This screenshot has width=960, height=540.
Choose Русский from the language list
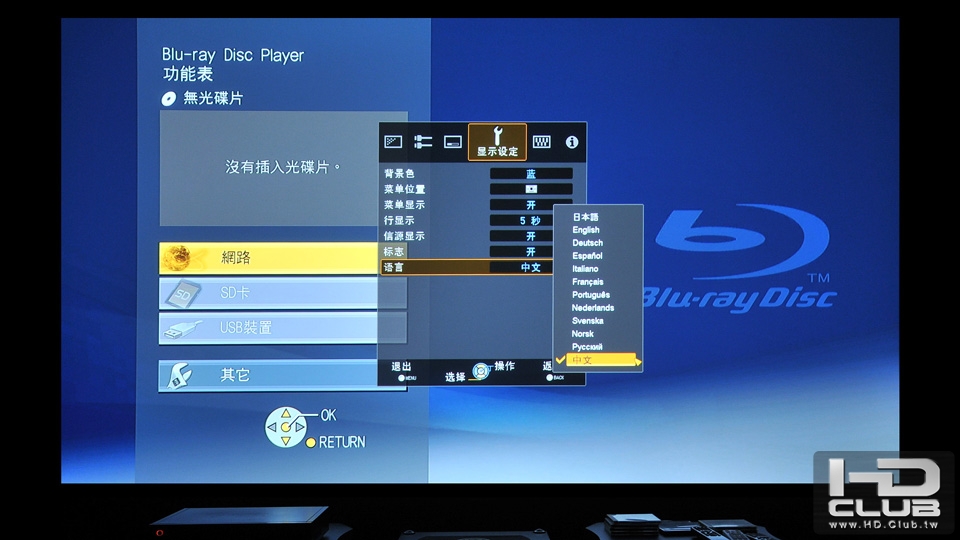point(587,347)
